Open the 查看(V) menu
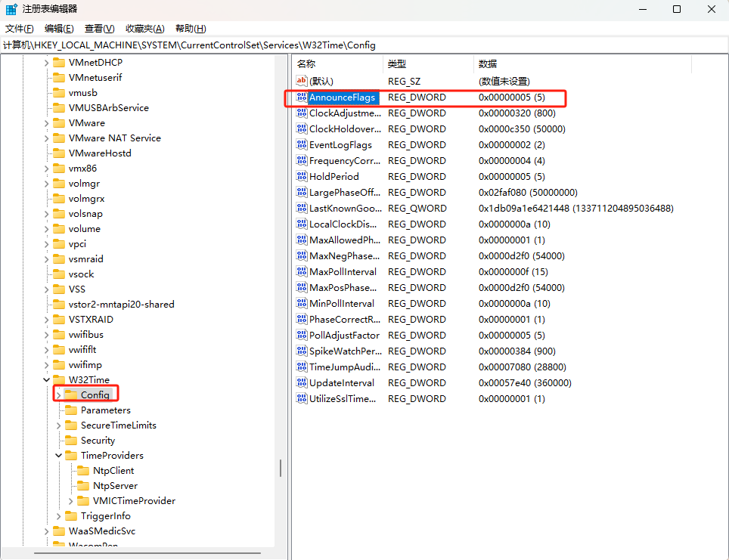The image size is (729, 560). (x=100, y=29)
